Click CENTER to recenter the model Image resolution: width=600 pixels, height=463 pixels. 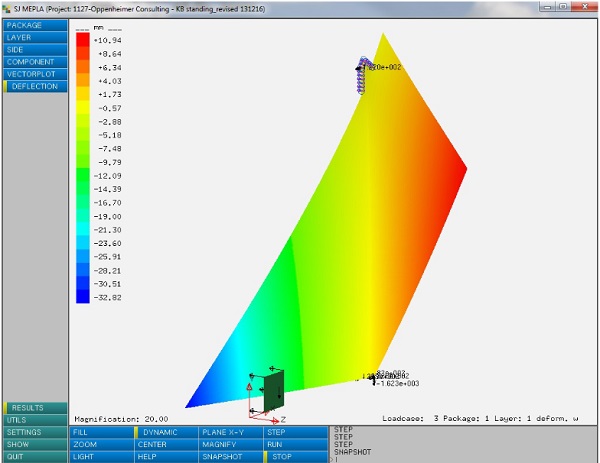tap(166, 445)
